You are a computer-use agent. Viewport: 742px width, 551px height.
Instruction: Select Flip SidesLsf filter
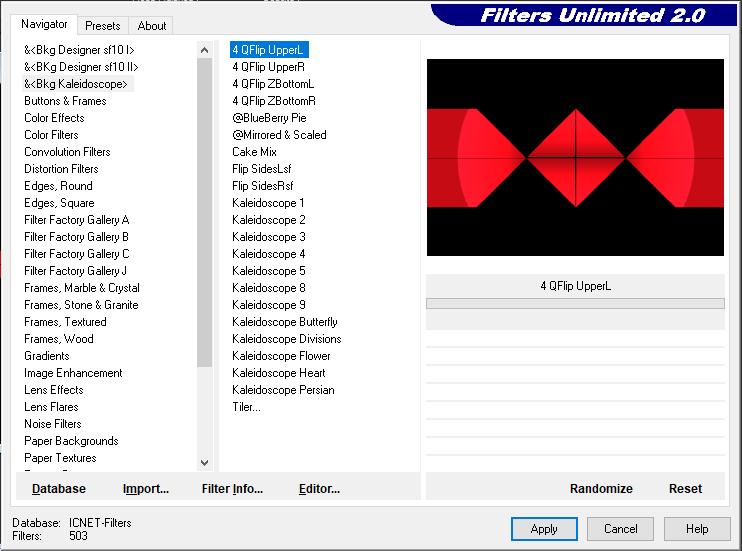point(262,169)
